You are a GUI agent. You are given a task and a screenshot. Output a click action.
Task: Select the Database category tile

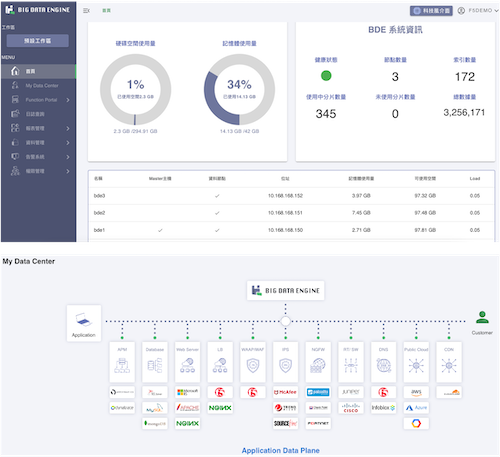tap(155, 362)
